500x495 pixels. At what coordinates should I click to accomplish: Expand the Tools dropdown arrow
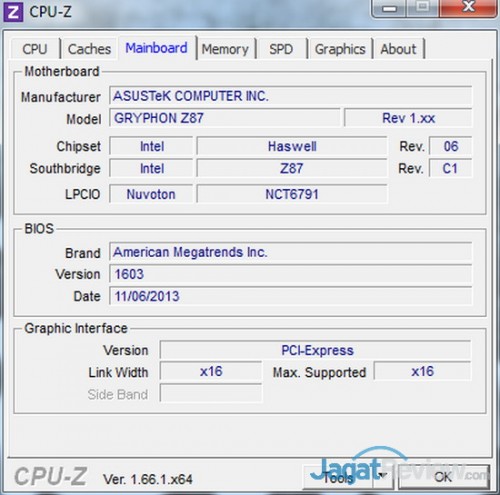pos(384,478)
